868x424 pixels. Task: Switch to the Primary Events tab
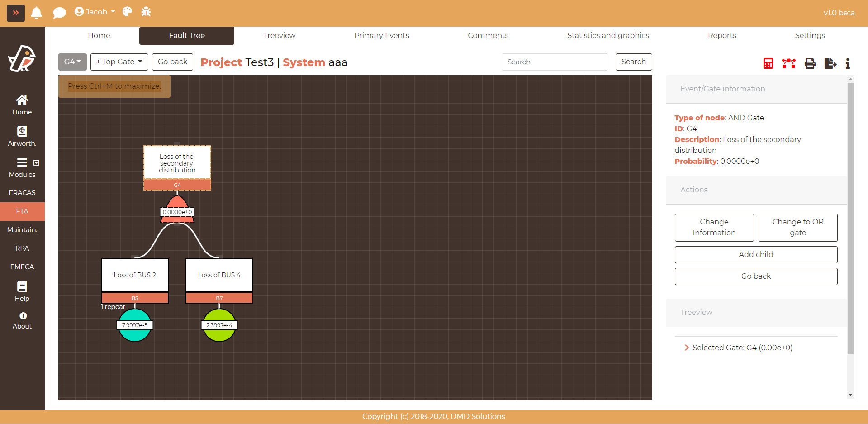pos(381,35)
